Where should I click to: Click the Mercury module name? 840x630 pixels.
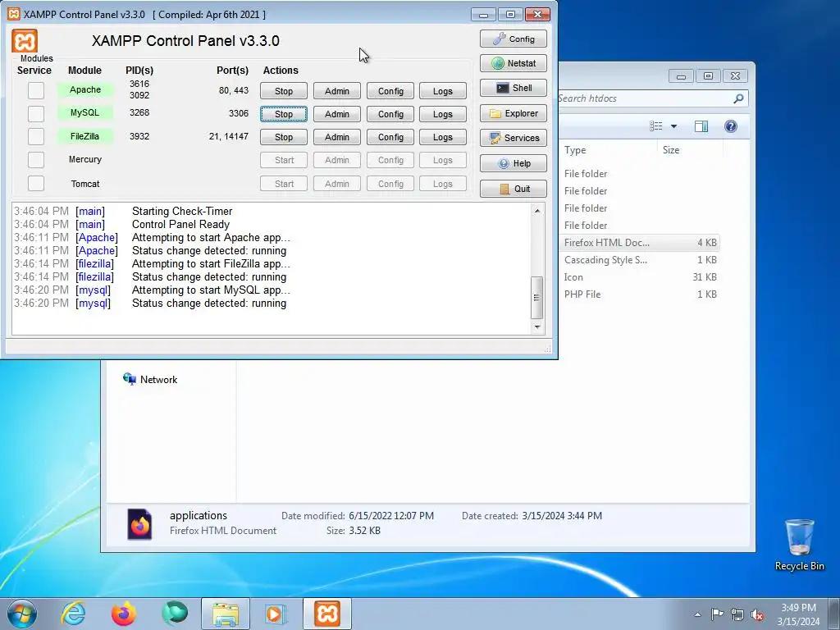click(x=85, y=159)
